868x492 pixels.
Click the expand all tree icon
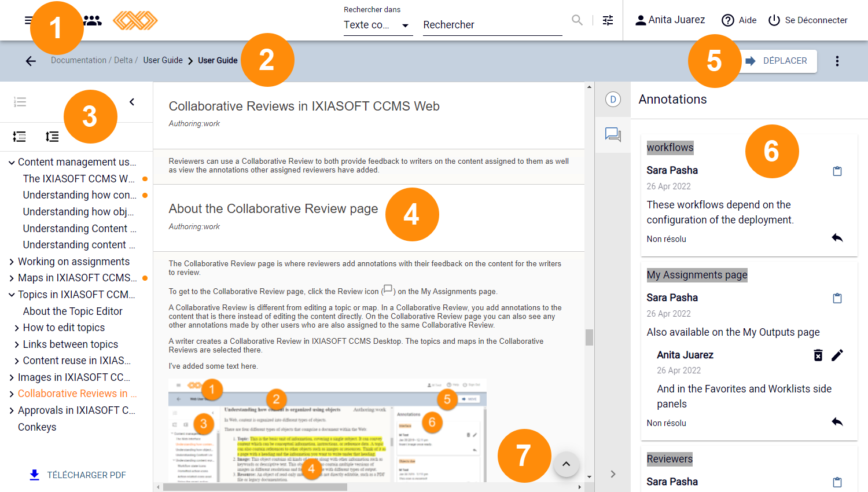click(52, 137)
